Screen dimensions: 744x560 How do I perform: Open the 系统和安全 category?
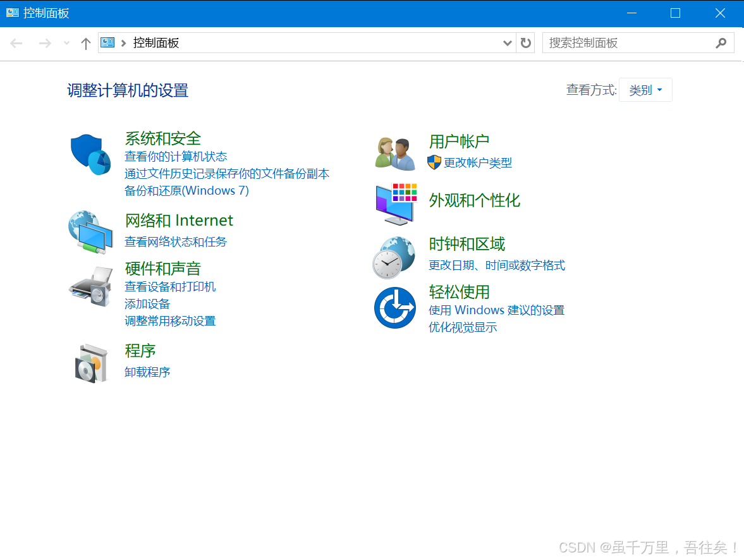(x=162, y=138)
